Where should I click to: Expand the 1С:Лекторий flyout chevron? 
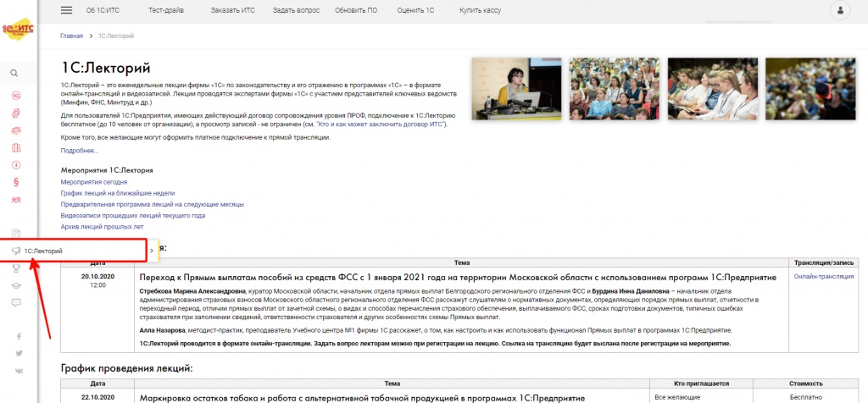pyautogui.click(x=152, y=251)
